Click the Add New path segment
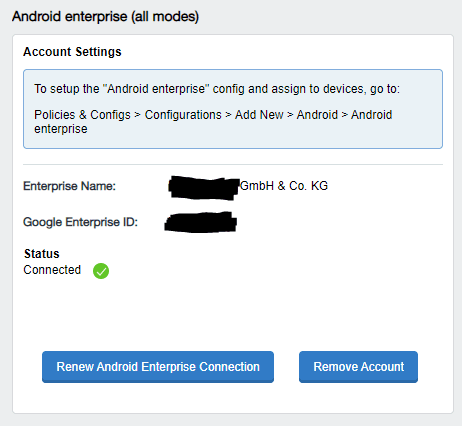 tap(259, 115)
